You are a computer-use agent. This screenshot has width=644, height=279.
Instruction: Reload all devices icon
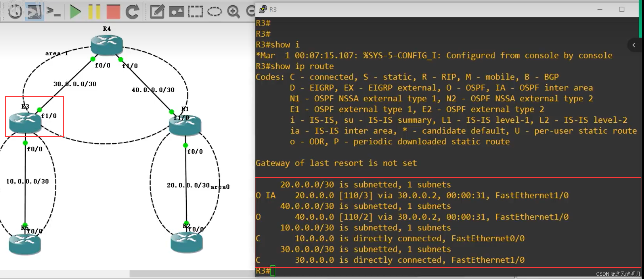pyautogui.click(x=132, y=11)
